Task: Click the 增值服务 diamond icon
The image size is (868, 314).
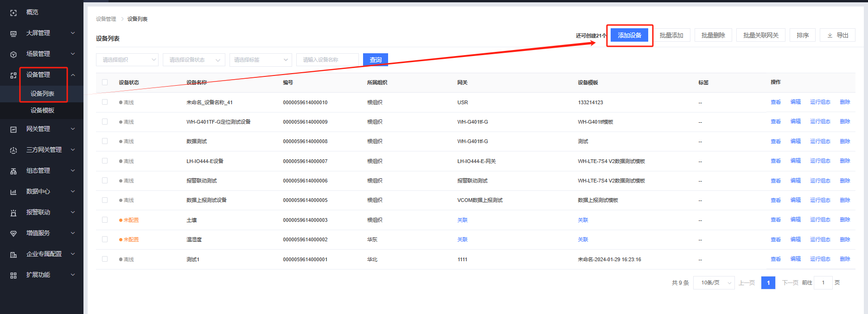Action: coord(13,234)
